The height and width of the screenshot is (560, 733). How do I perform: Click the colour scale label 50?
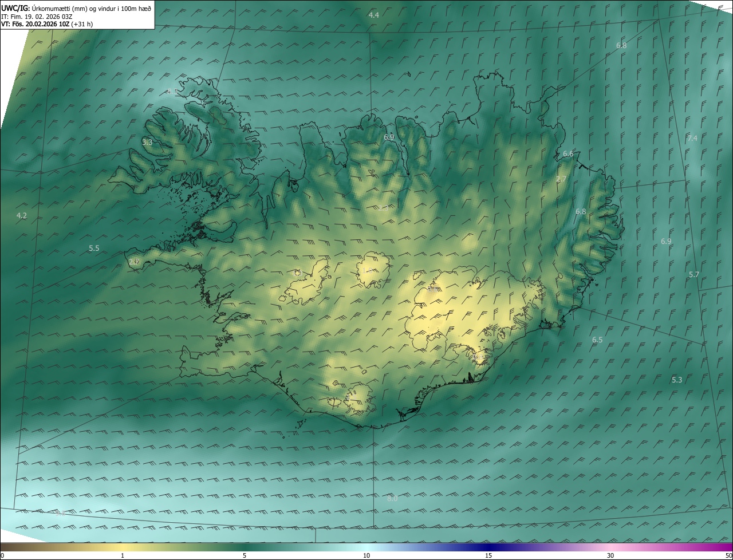pyautogui.click(x=728, y=555)
